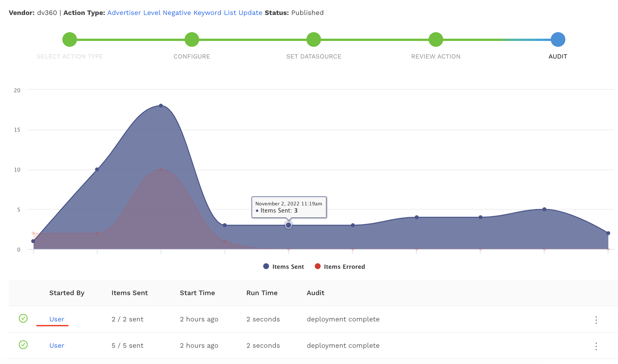Click success check icon for 5 / 5 sent row
The image size is (618, 364).
23,345
